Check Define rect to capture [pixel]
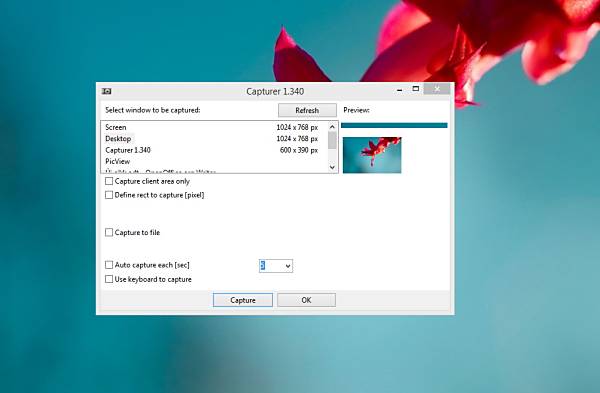600x393 pixels. point(109,195)
